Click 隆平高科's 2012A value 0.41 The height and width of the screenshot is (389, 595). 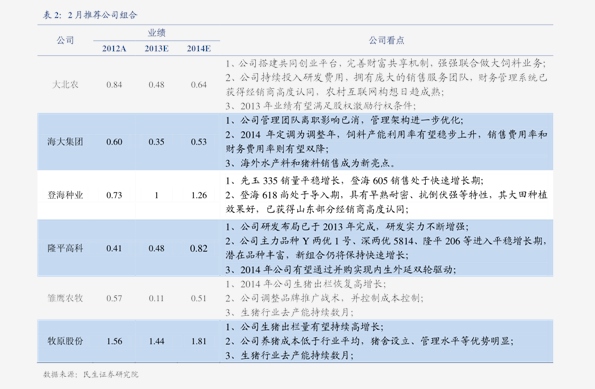click(114, 249)
